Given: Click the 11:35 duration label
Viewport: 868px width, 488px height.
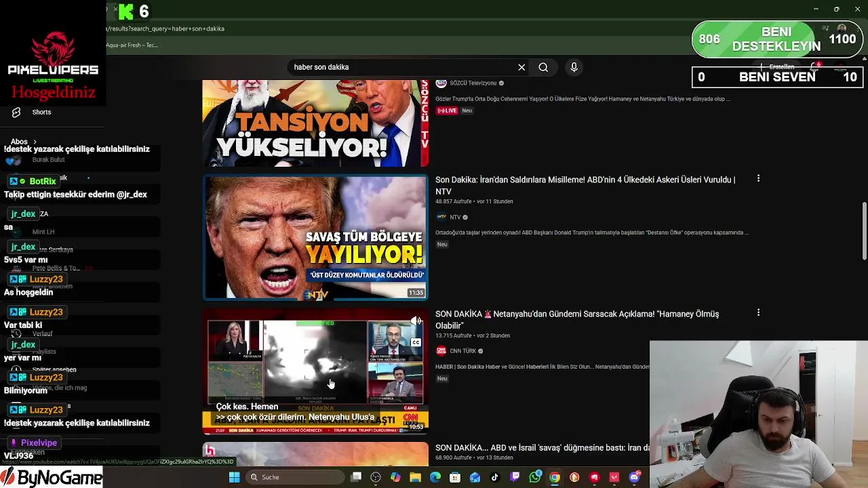Looking at the screenshot, I should 416,293.
